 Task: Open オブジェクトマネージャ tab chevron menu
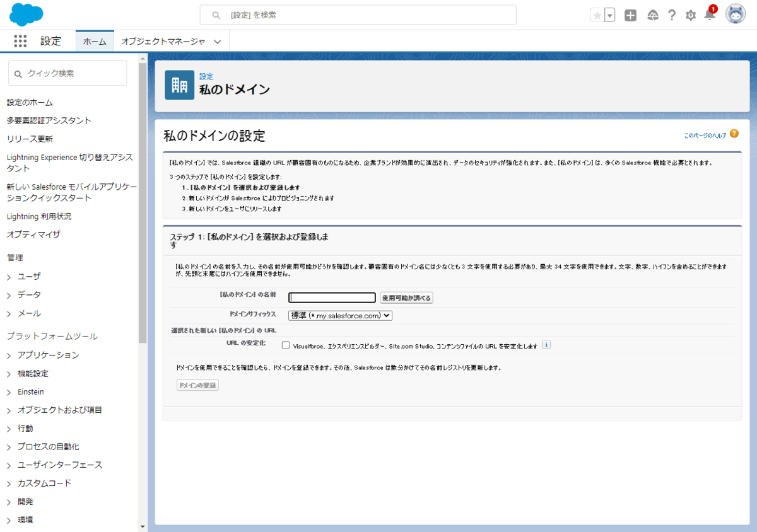coord(218,42)
